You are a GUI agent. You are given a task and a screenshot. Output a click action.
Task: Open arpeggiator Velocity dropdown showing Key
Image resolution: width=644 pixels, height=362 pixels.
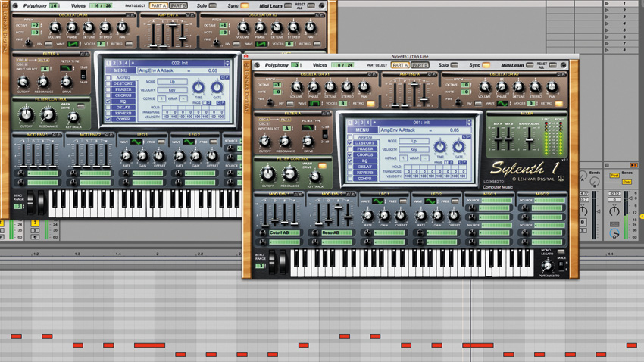(x=414, y=150)
